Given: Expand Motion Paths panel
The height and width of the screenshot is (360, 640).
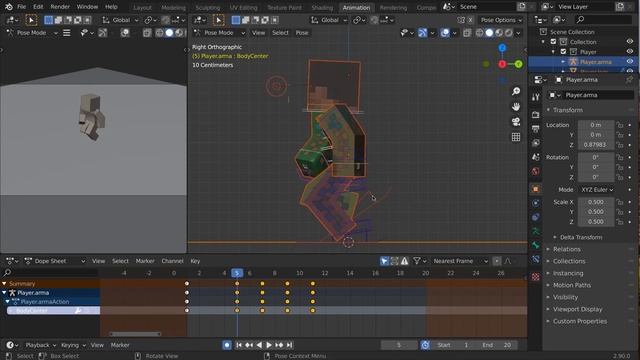Looking at the screenshot, I should pos(571,285).
